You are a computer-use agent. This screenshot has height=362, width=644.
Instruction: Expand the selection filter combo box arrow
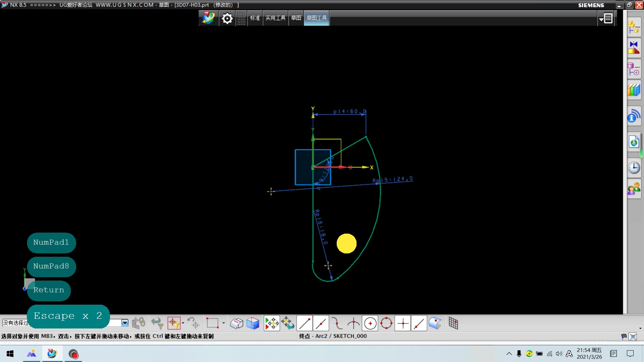point(125,323)
